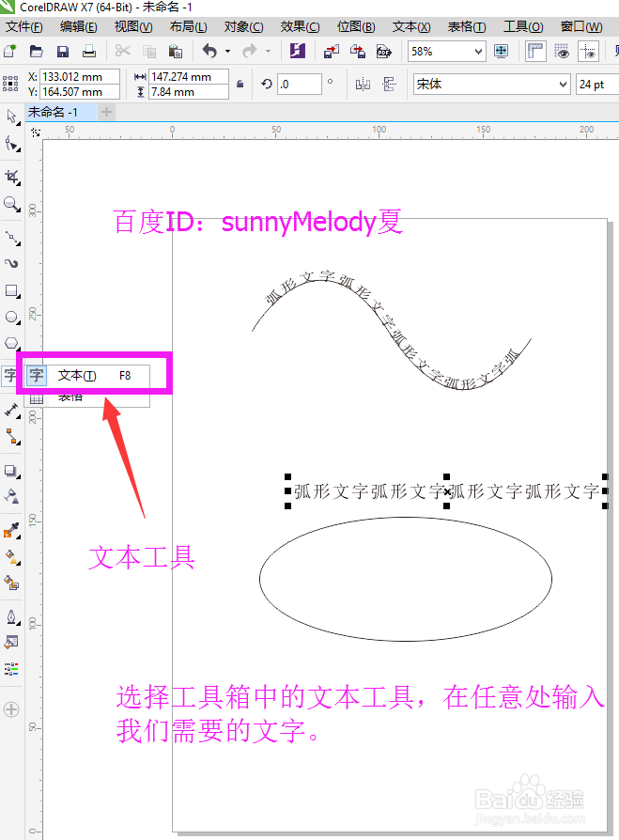
Task: Click the Export icon
Action: click(358, 52)
